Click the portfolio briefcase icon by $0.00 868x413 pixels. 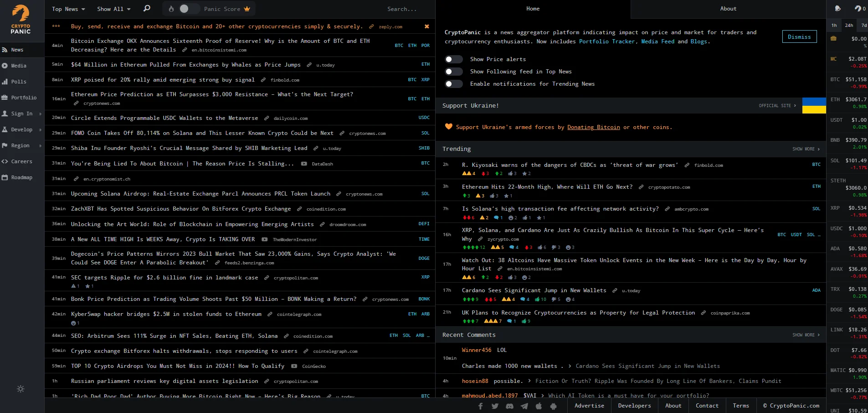833,39
